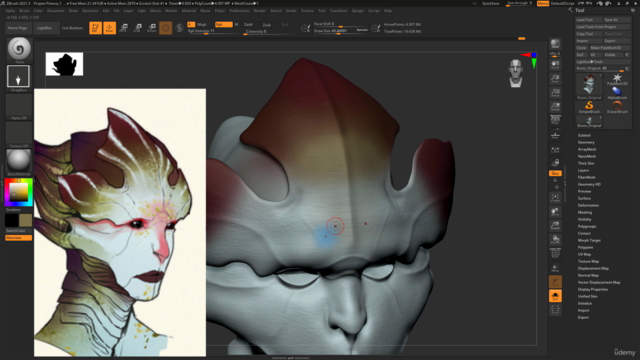
Task: Open the Alpha menu
Action: point(10,11)
